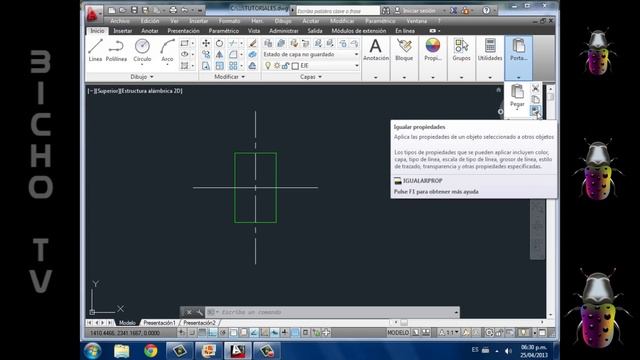Toggle Object Snap in the status bar
Screen dimensions: 640x360
pyautogui.click(x=233, y=333)
